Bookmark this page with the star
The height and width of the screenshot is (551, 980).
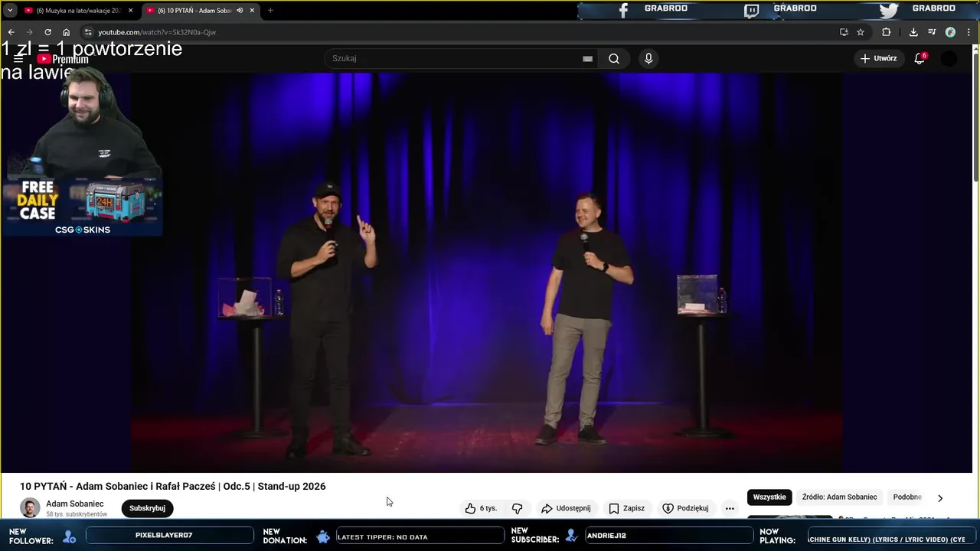[x=861, y=32]
